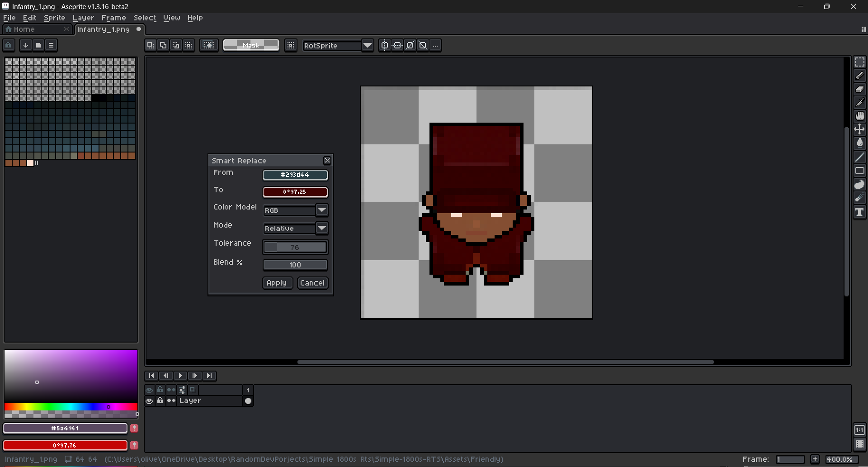
Task: Activate the Move tool
Action: coord(859,130)
